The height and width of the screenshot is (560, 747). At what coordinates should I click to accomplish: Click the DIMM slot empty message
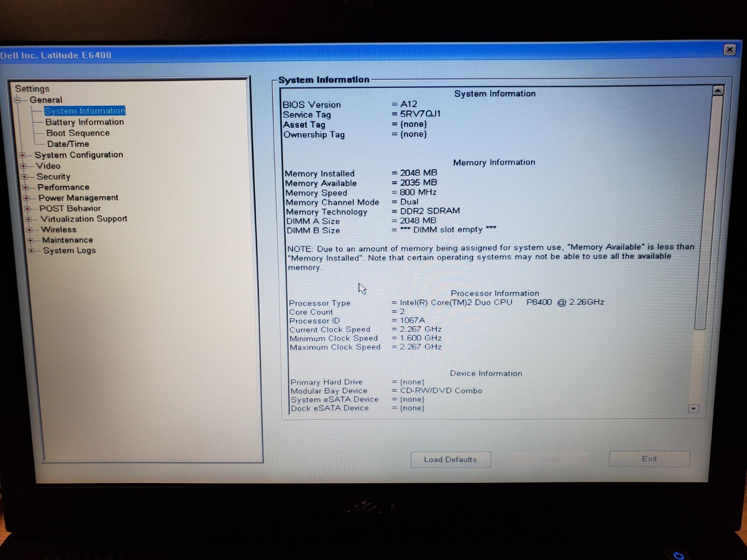448,230
